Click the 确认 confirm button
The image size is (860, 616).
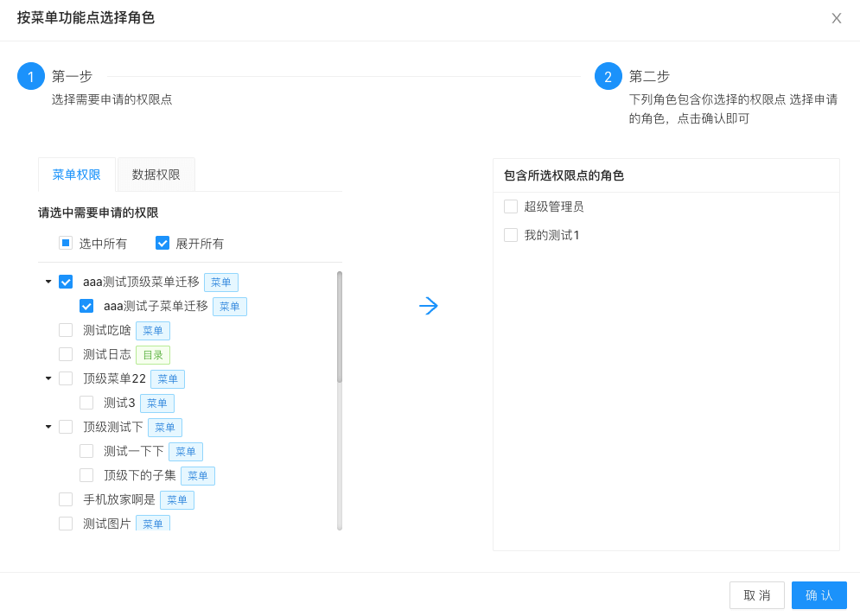819,595
